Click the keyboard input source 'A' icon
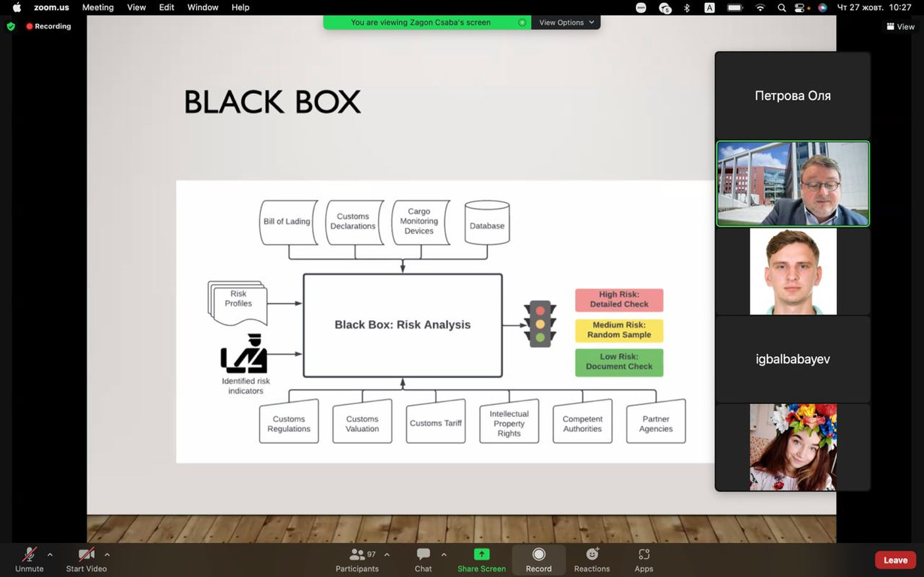Viewport: 924px width, 577px height. coord(709,8)
